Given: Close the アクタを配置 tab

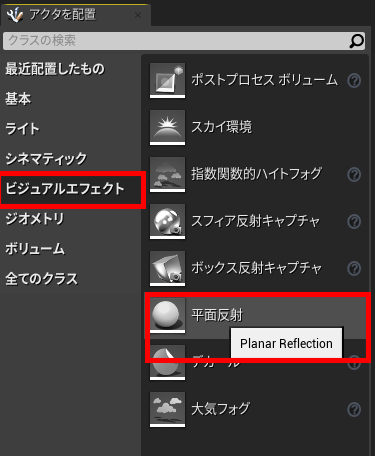Looking at the screenshot, I should point(138,15).
